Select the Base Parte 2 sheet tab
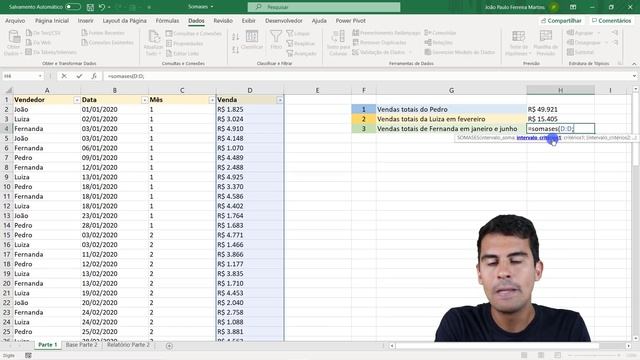The width and height of the screenshot is (640, 360). tap(82, 345)
